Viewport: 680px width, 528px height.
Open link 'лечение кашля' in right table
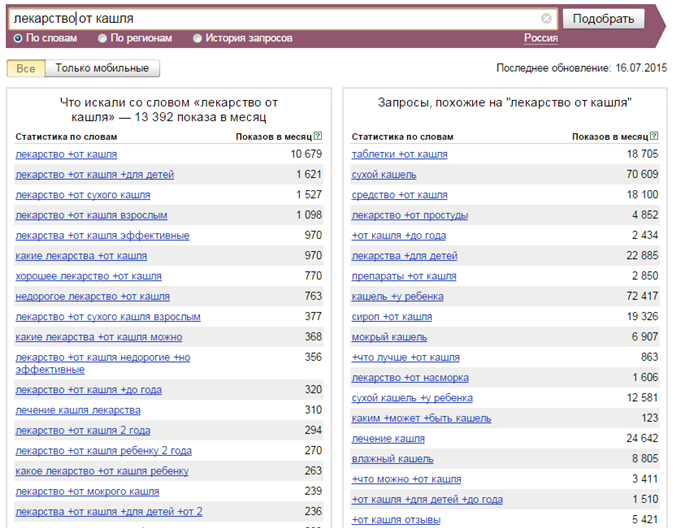click(388, 439)
